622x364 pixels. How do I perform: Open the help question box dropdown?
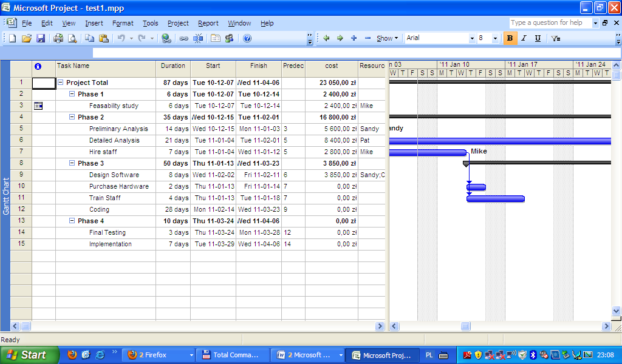click(x=595, y=23)
